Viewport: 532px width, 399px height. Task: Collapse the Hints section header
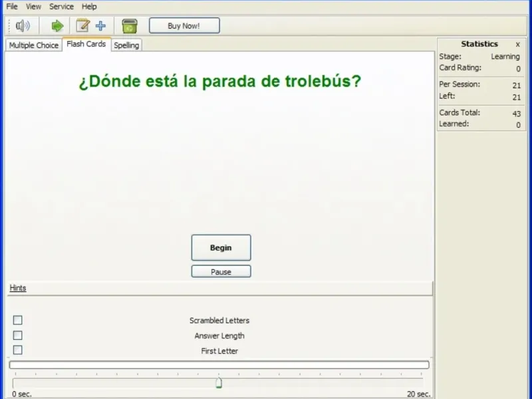pos(18,288)
